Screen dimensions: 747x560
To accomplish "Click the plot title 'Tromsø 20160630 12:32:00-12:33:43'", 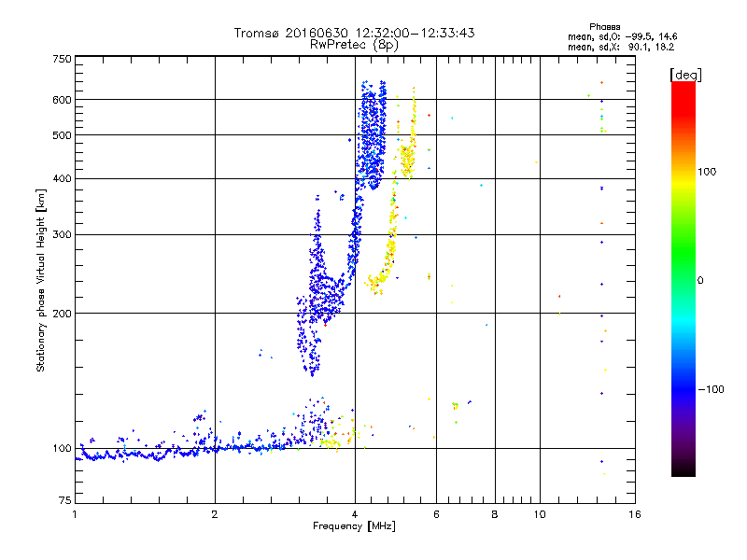I will [x=354, y=33].
